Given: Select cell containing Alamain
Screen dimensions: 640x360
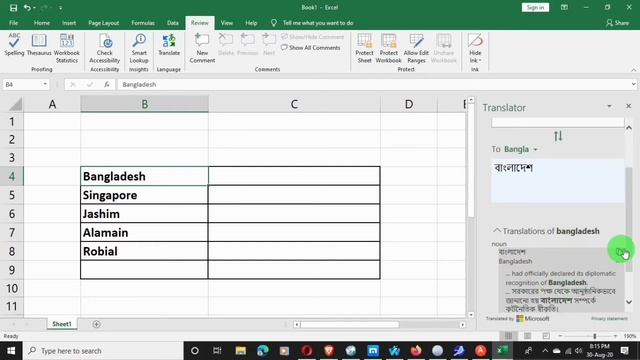Looking at the screenshot, I should (144, 232).
